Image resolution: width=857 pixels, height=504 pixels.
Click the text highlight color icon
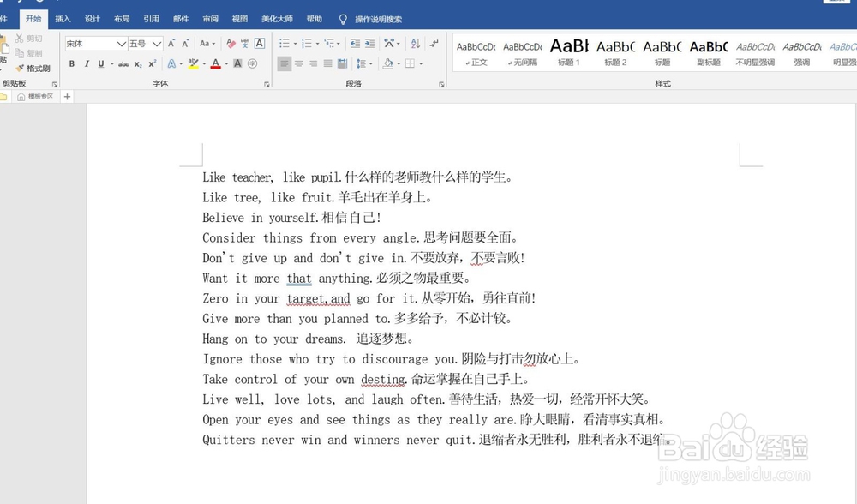(x=194, y=63)
